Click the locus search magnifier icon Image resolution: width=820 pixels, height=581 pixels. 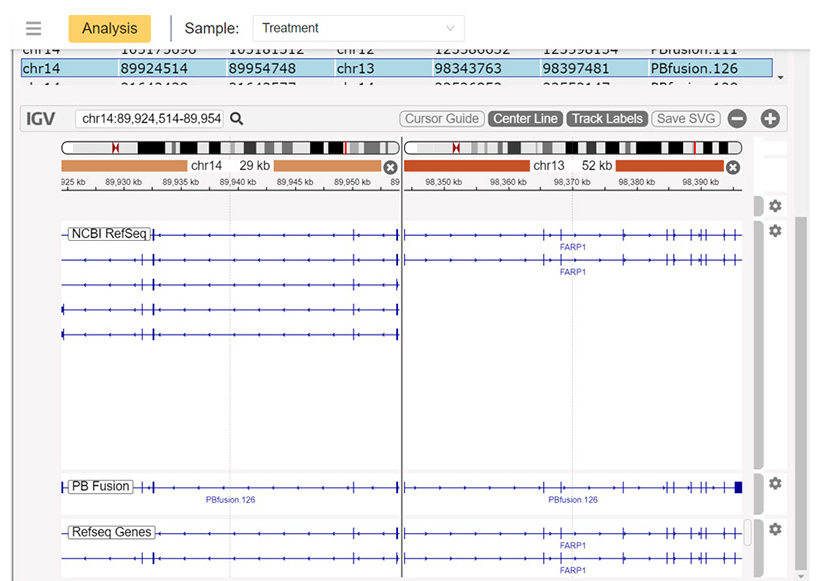click(x=237, y=119)
